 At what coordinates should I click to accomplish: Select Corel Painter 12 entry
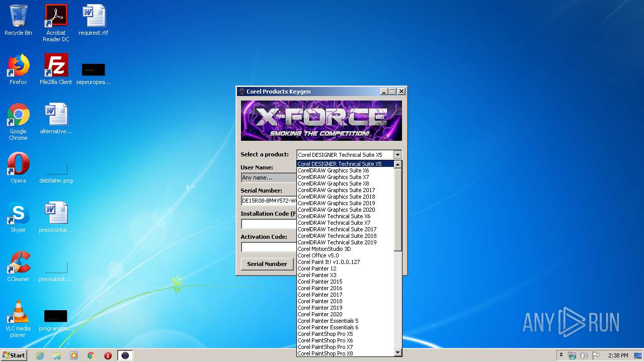pos(345,268)
